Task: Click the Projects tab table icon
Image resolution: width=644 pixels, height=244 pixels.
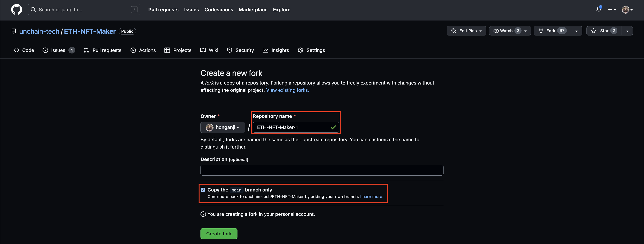Action: pos(167,50)
